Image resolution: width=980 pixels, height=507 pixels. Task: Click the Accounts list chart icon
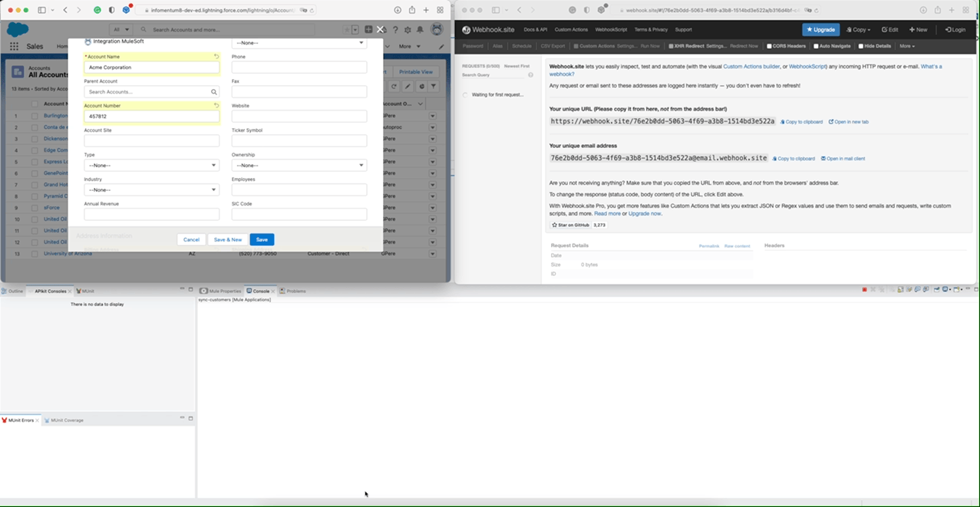pyautogui.click(x=421, y=87)
